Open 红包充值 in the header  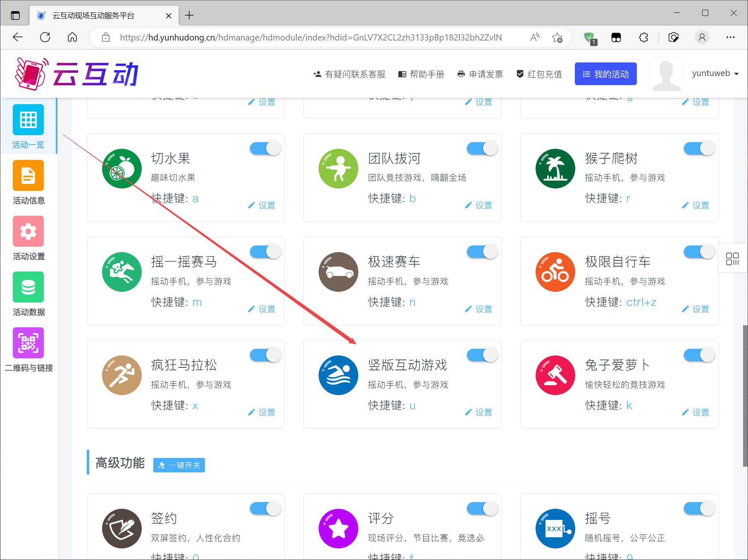(539, 74)
